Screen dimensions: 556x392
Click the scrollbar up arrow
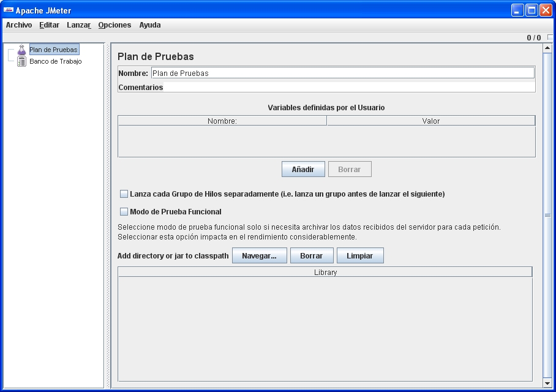[547, 48]
